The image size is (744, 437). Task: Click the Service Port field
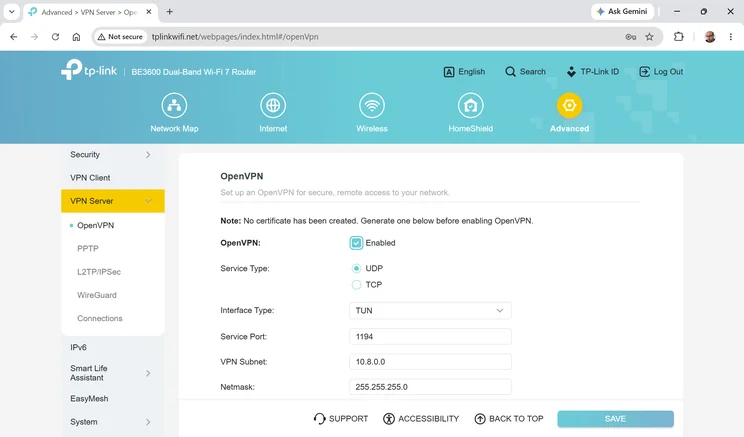(x=430, y=336)
